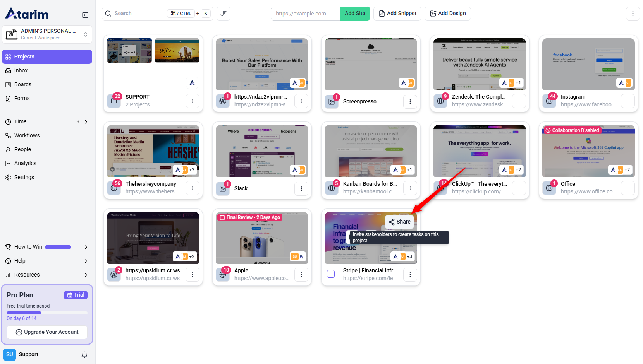The height and width of the screenshot is (364, 643).
Task: Click the Final Review - 2 Days Ago tag
Action: [x=250, y=217]
